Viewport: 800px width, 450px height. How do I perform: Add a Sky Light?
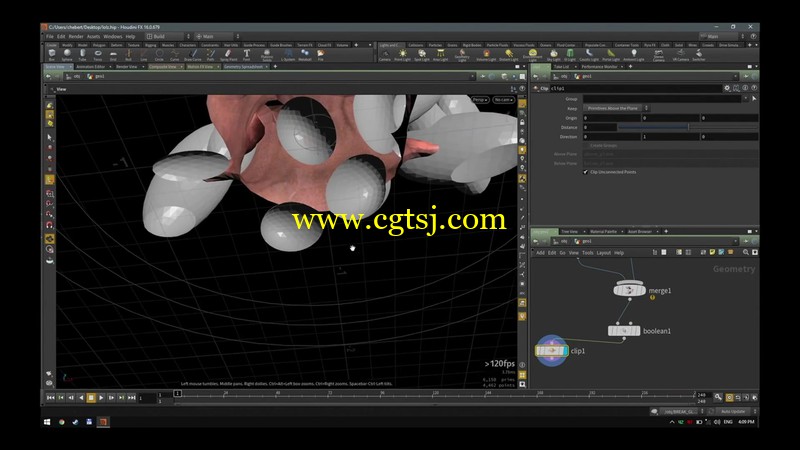coord(554,55)
